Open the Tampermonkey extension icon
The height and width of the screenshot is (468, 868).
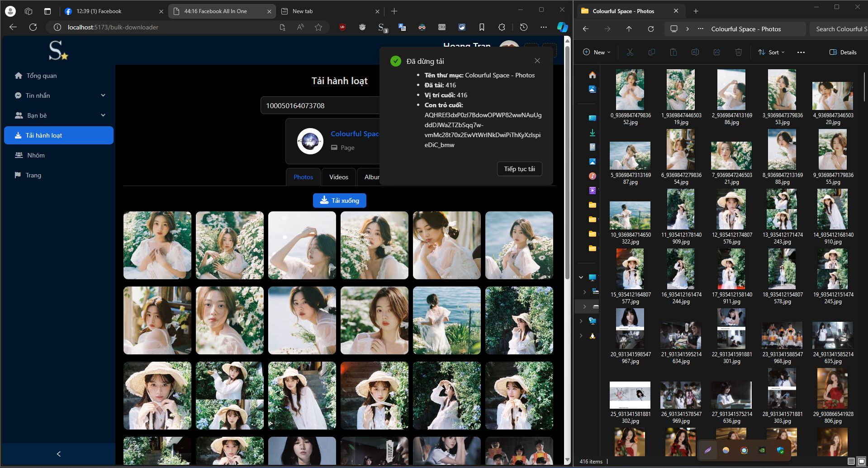[x=362, y=27]
